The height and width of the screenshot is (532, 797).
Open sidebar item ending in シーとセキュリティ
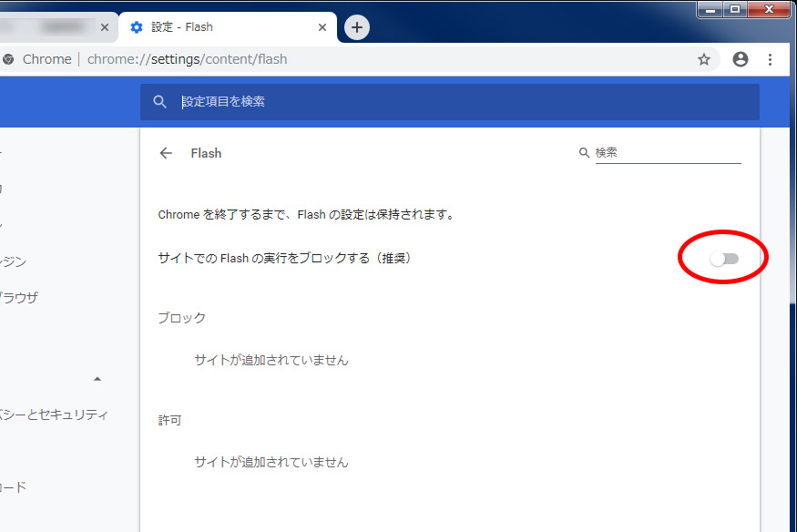[x=54, y=414]
